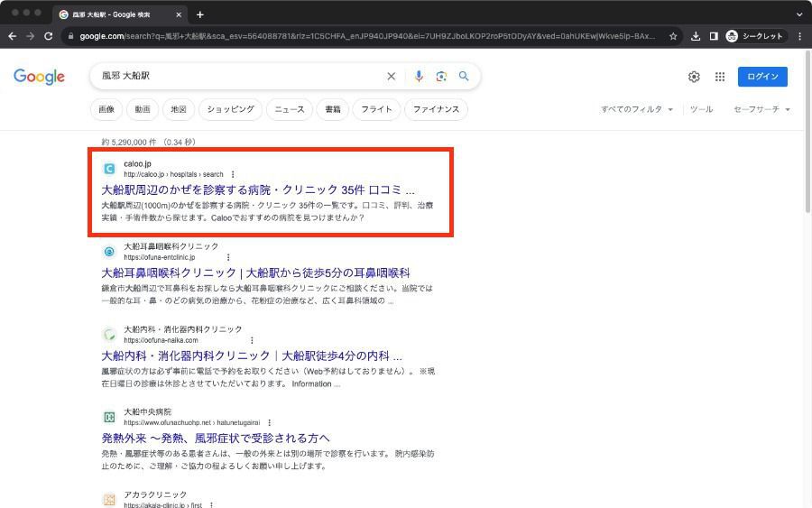
Task: Open the tab search chevron
Action: 799,14
